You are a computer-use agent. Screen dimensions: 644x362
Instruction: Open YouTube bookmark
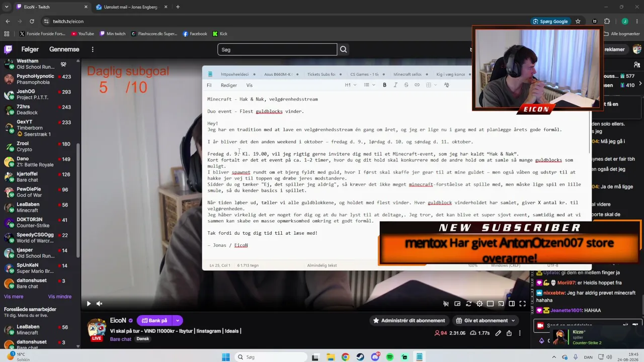[x=83, y=34]
